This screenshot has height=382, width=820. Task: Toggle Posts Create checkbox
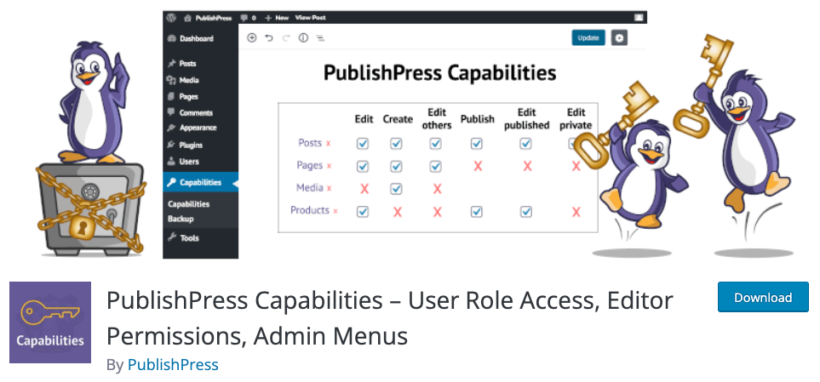point(396,144)
